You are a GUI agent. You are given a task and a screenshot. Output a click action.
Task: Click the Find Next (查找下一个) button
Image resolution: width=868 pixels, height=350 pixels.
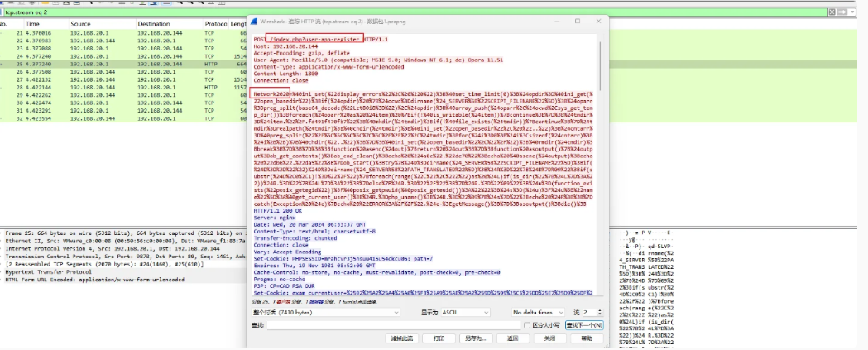point(586,325)
